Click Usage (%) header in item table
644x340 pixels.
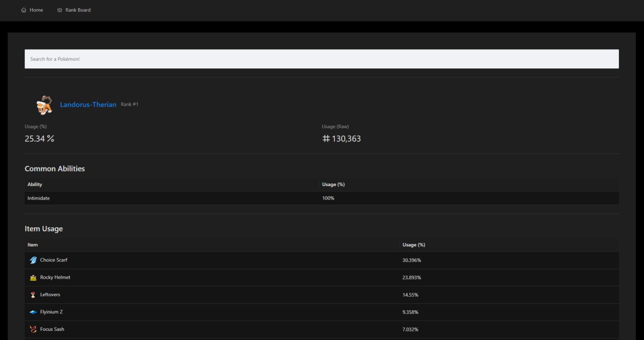pyautogui.click(x=414, y=245)
